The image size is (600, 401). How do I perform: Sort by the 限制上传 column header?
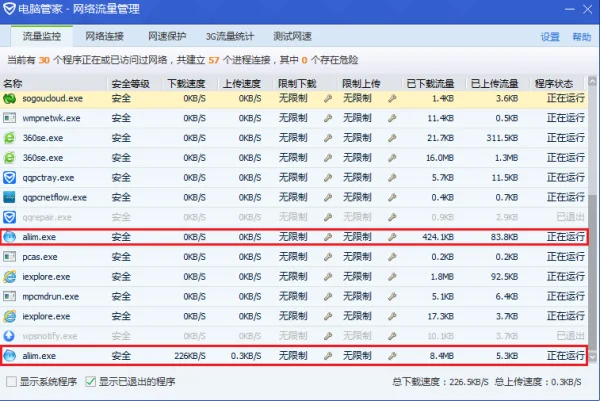369,83
